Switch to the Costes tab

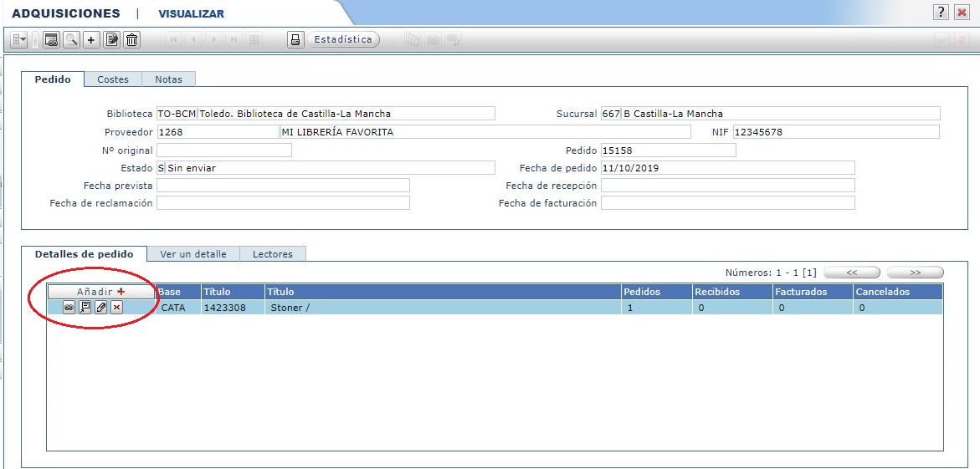point(113,79)
